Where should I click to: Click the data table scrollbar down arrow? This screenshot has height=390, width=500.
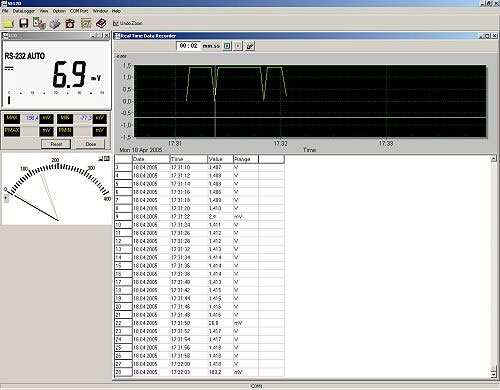[494, 375]
